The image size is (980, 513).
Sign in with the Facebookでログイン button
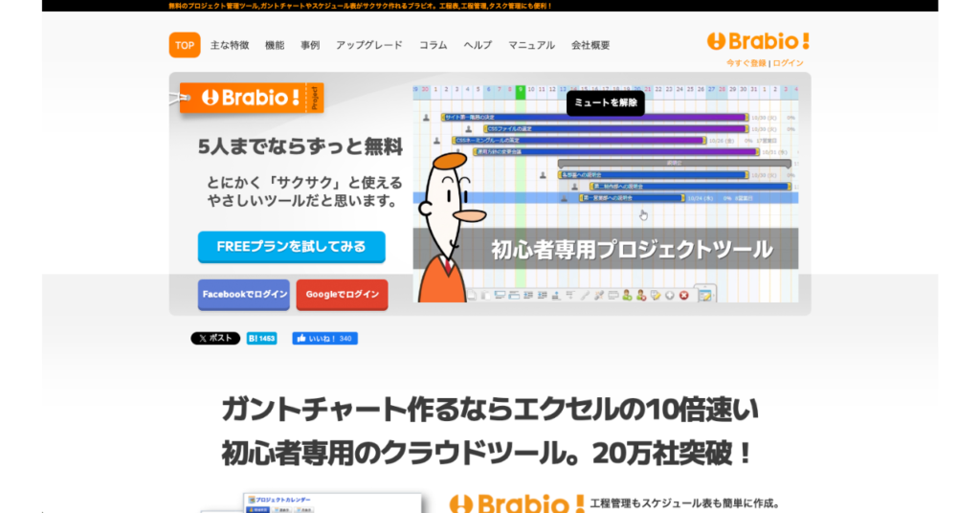tap(243, 295)
